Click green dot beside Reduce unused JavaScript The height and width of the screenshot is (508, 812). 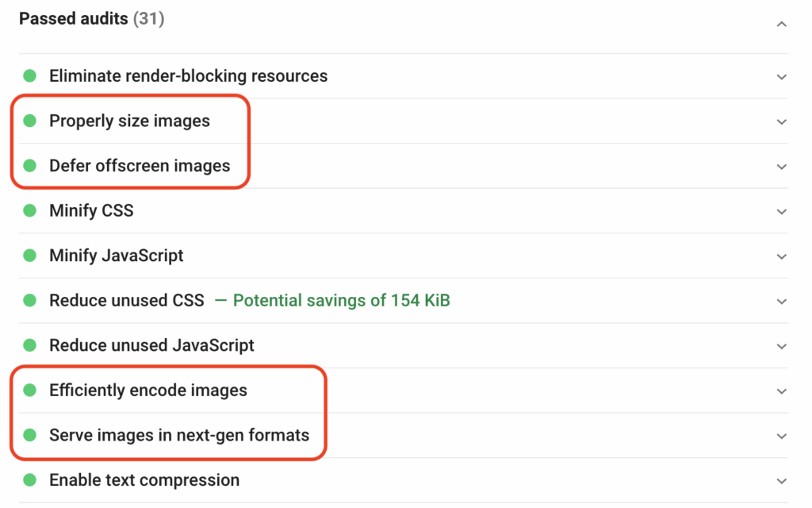click(x=30, y=345)
